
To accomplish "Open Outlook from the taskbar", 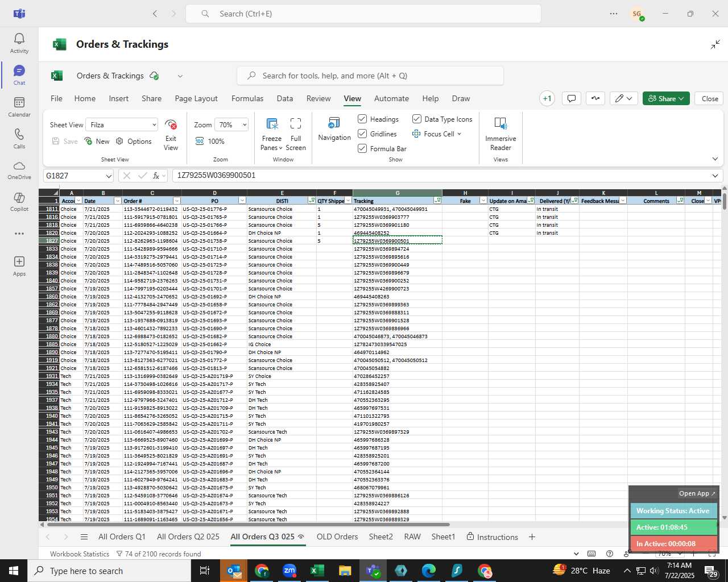I will (x=234, y=571).
